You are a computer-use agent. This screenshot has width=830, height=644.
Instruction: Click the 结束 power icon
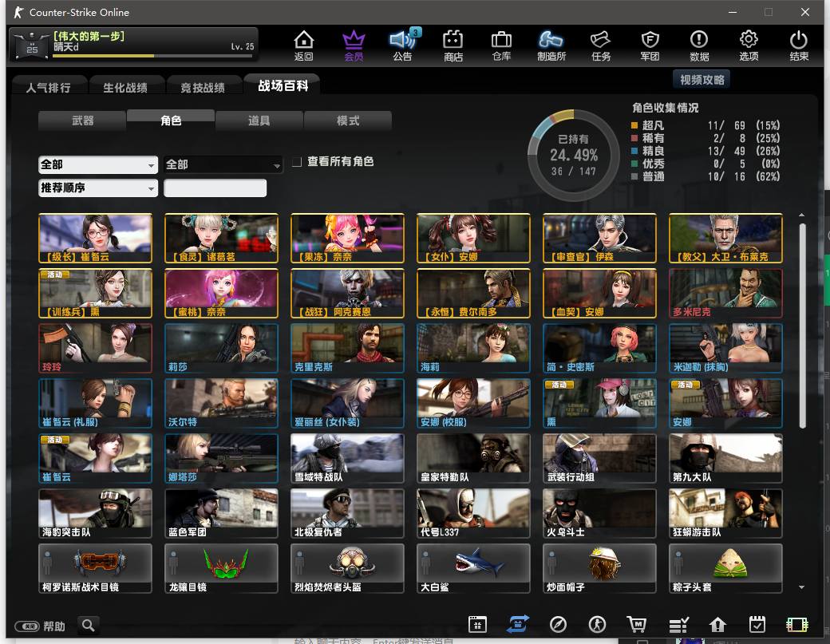tap(799, 45)
